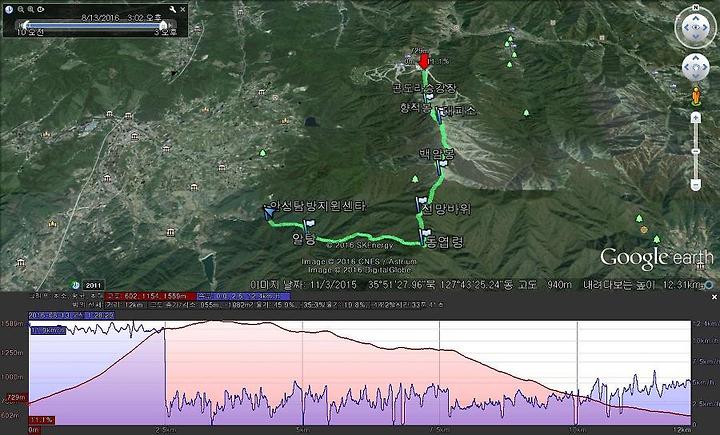This screenshot has width=720, height=435.
Task: Close the time slider panel
Action: point(183,9)
